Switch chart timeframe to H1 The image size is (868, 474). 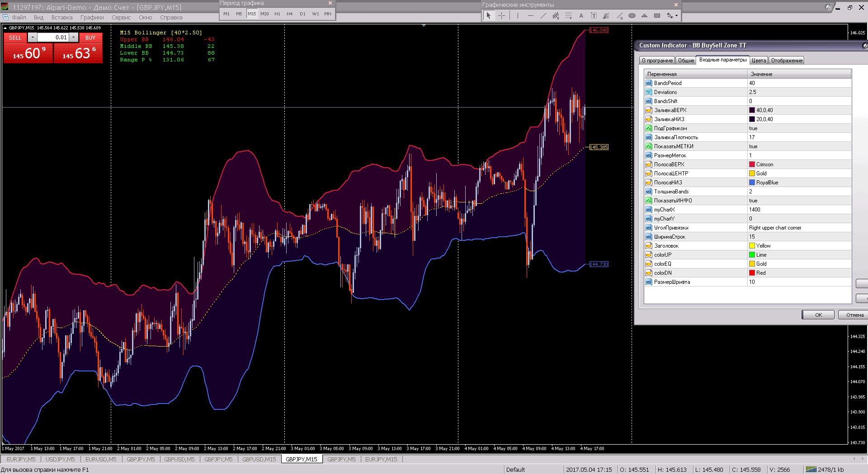point(277,14)
